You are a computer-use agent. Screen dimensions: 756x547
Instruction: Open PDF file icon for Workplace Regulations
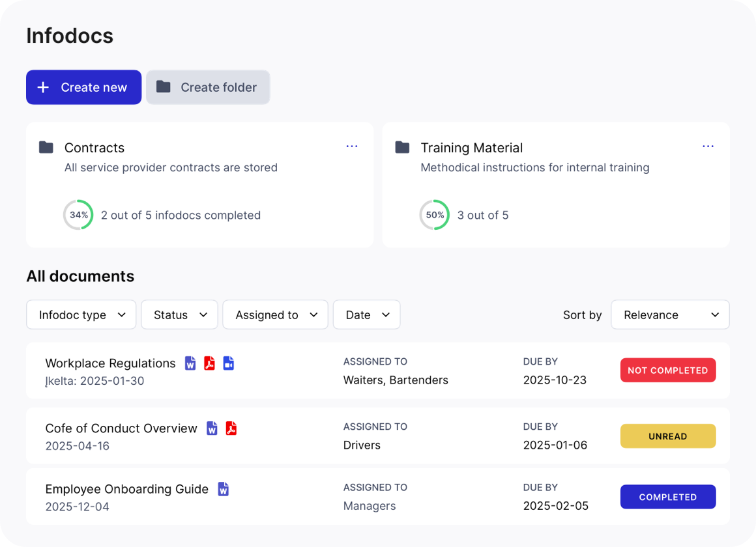[x=209, y=363]
